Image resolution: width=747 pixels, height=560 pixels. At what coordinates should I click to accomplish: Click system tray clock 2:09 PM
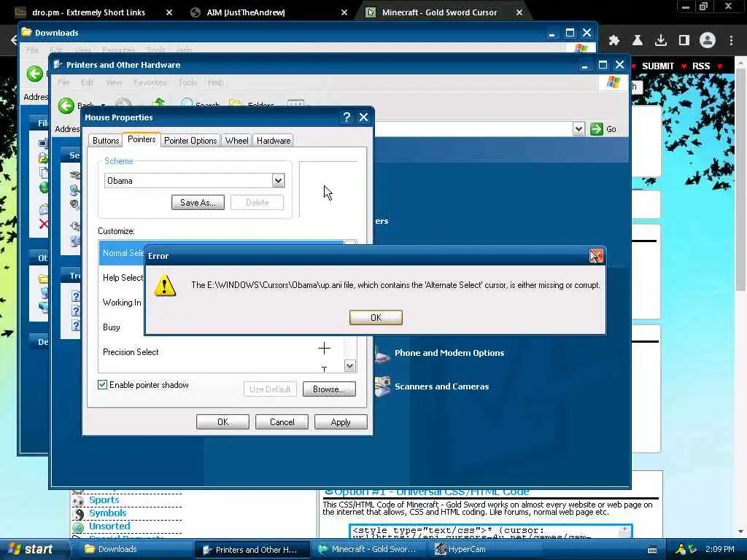(719, 549)
